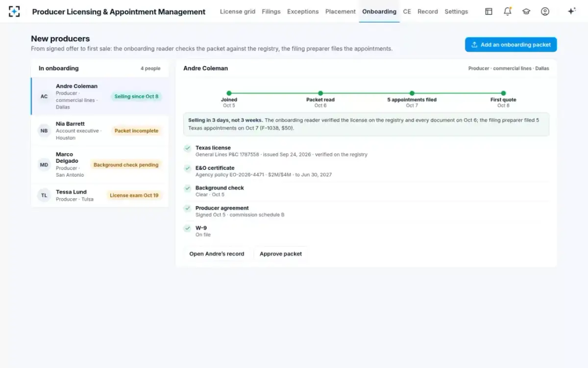Open the sparkle assistant icon
Image resolution: width=588 pixels, height=368 pixels.
571,11
